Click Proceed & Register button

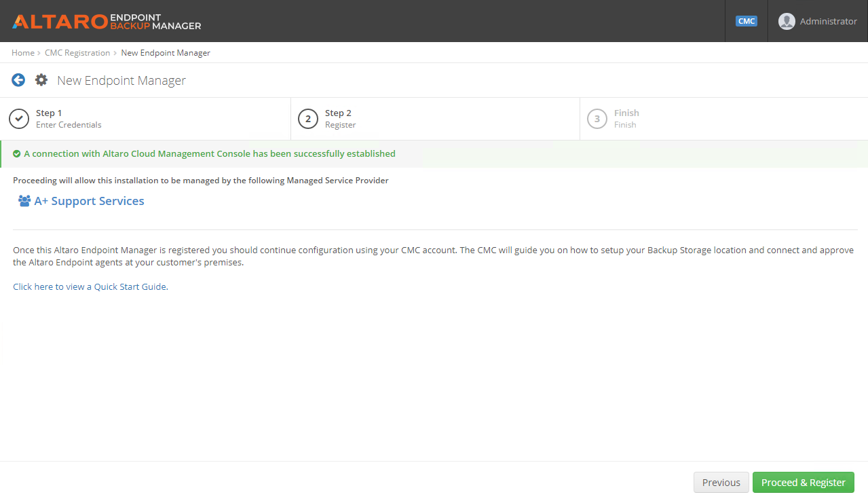(804, 483)
